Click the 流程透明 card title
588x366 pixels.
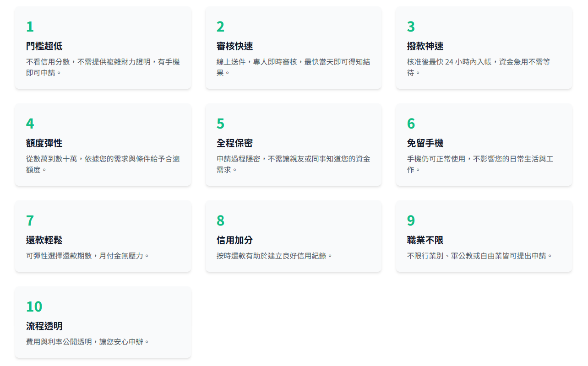[44, 326]
